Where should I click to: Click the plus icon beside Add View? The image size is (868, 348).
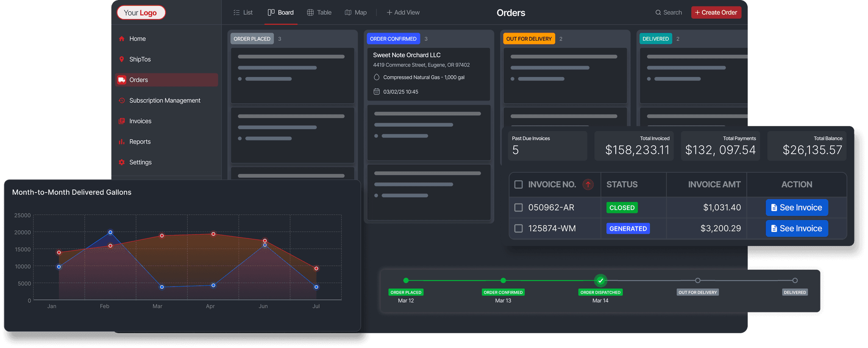pos(389,13)
